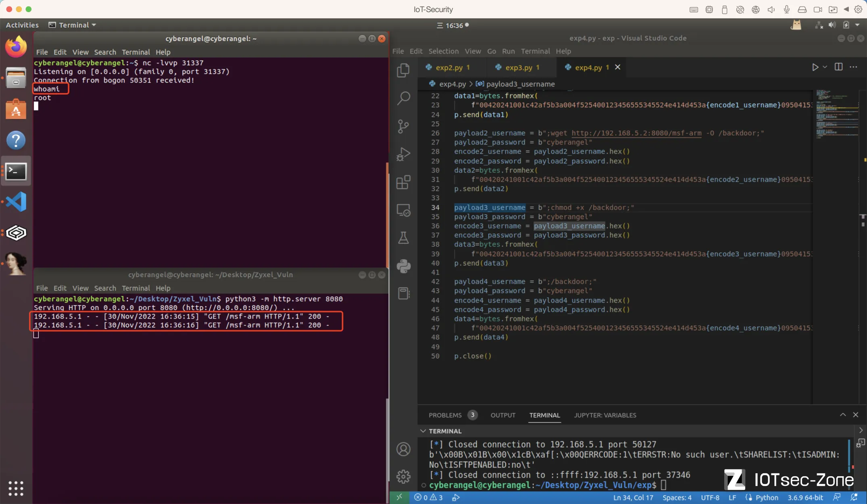The height and width of the screenshot is (504, 867).
Task: Collapse the TERMINAL section chevron
Action: tap(423, 431)
